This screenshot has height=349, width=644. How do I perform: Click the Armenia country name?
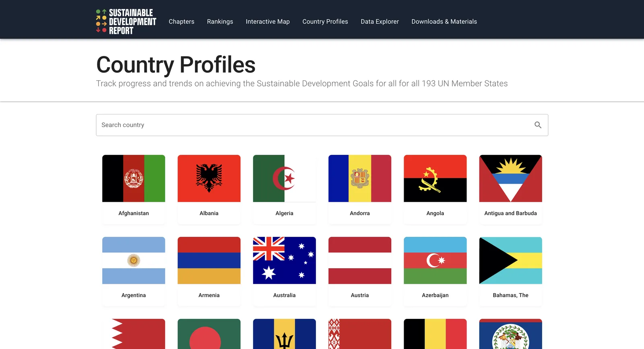[209, 296]
